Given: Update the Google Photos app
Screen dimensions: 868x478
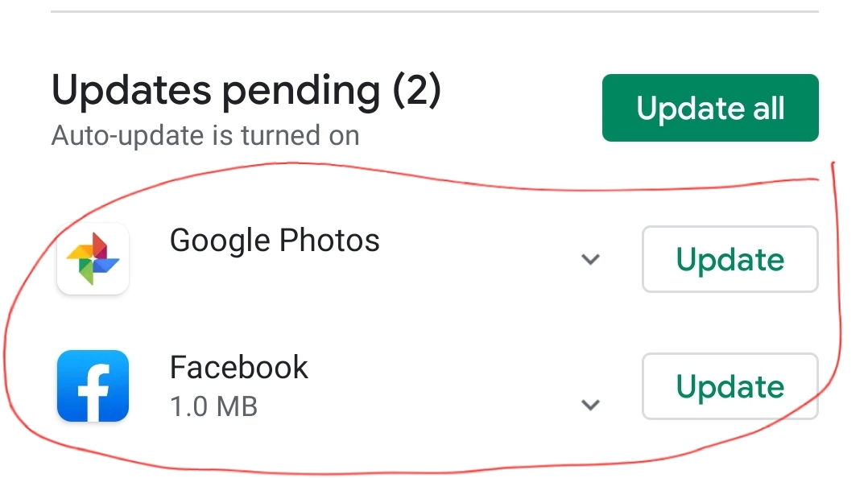Looking at the screenshot, I should (x=730, y=259).
